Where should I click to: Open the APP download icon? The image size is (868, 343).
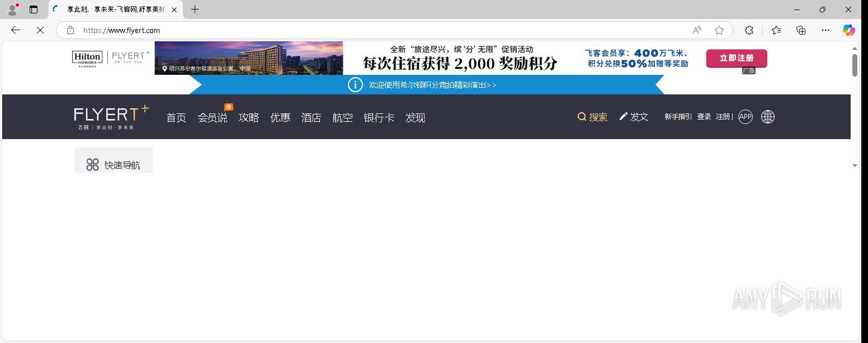746,117
